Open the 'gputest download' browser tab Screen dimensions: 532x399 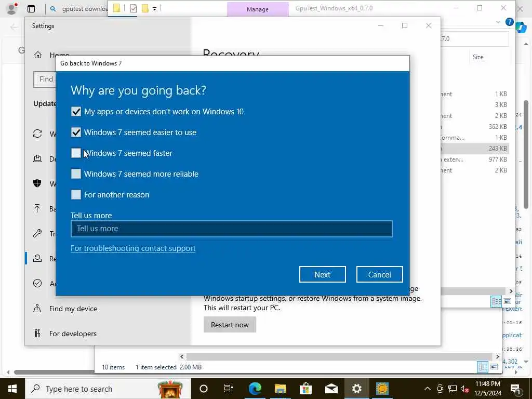[79, 9]
